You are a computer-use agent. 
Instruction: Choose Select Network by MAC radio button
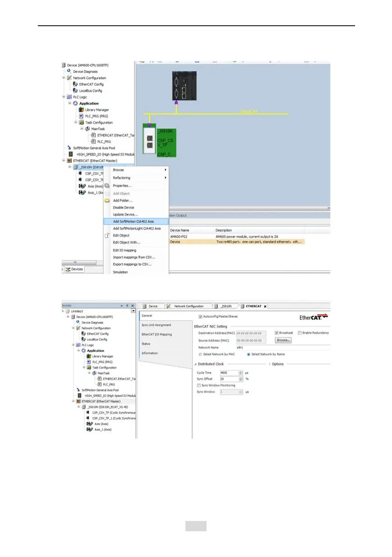coord(200,354)
